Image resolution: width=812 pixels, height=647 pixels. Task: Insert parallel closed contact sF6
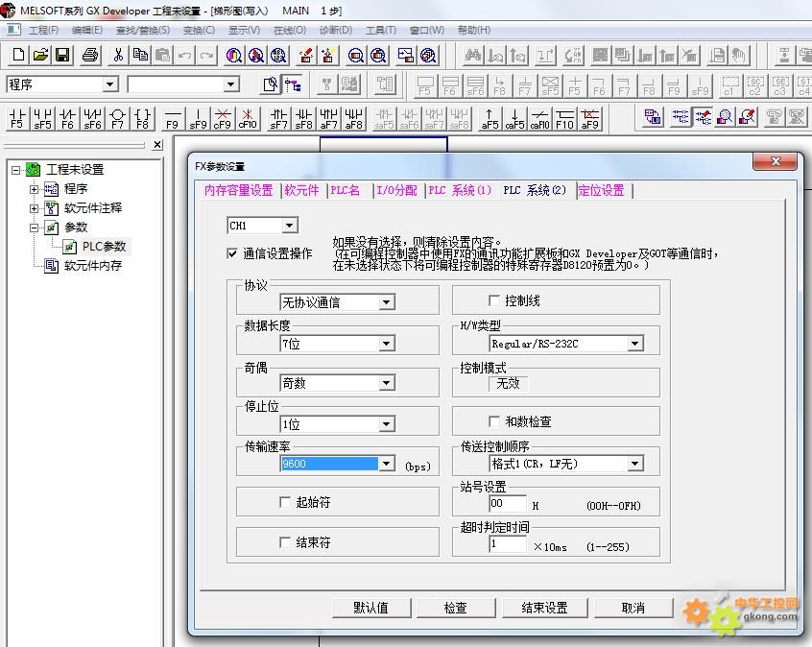tap(92, 119)
